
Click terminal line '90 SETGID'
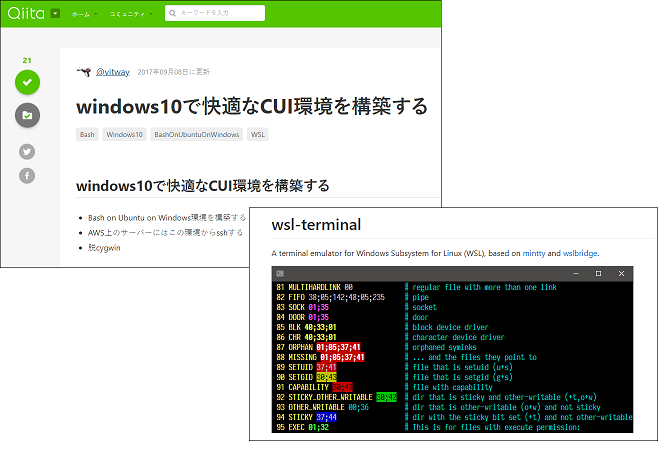tap(306, 377)
